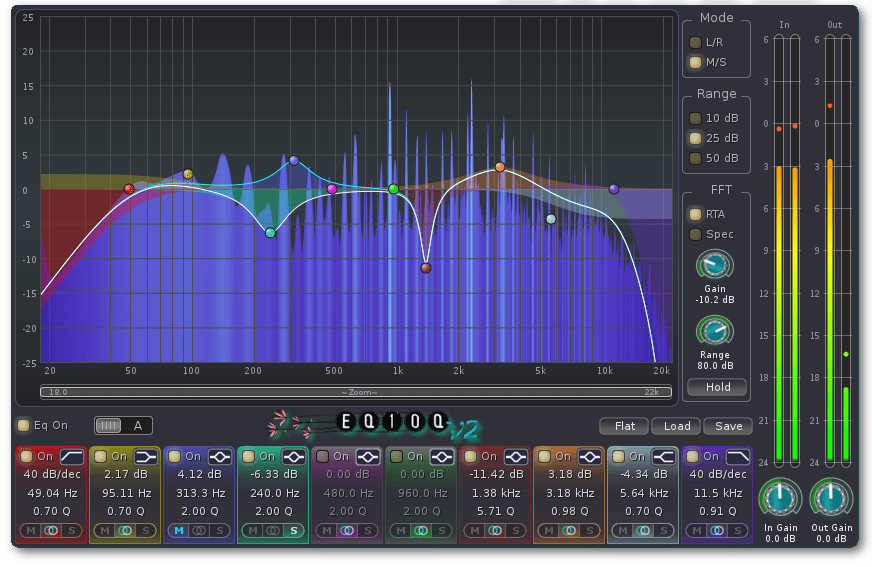The width and height of the screenshot is (872, 567).
Task: Click the FFT Hold button
Action: click(x=717, y=387)
